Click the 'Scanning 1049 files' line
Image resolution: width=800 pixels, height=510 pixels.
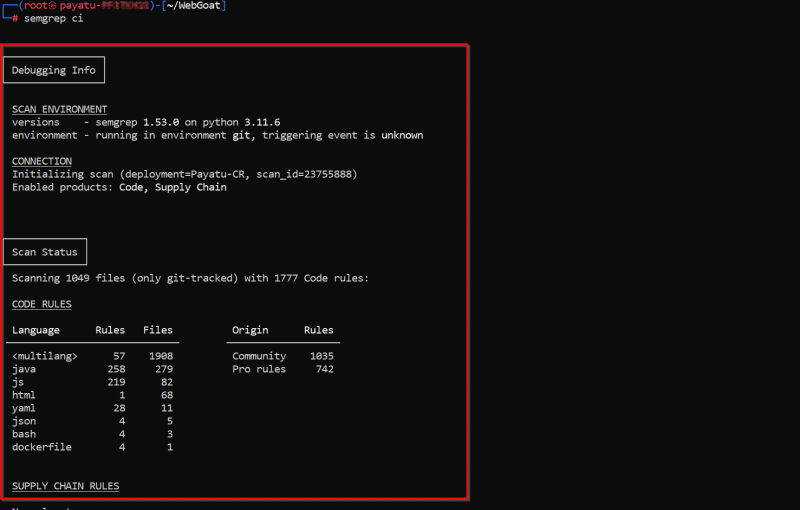[x=190, y=278]
